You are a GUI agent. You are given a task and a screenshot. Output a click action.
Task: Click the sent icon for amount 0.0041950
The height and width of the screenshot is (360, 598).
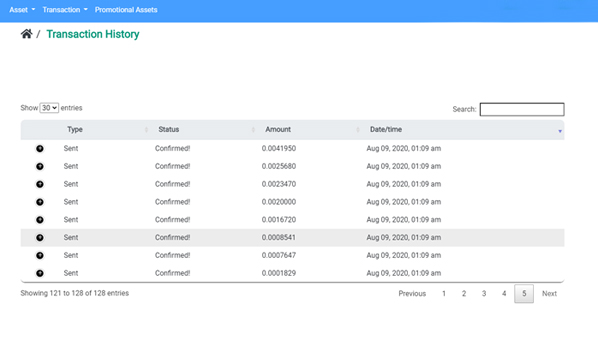40,148
